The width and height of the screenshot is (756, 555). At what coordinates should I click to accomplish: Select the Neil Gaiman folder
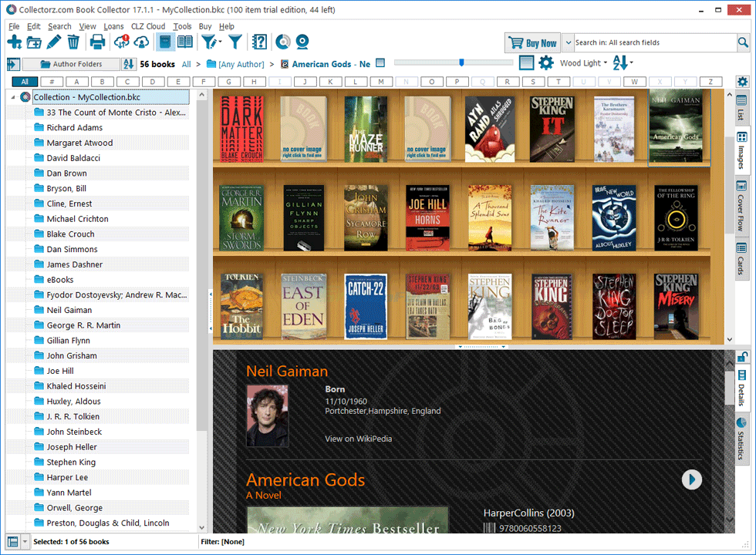[x=69, y=310]
